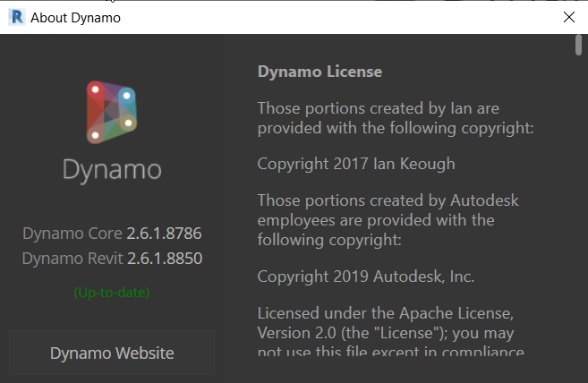Click the paragraph about Autodesk employees portions

click(x=388, y=220)
